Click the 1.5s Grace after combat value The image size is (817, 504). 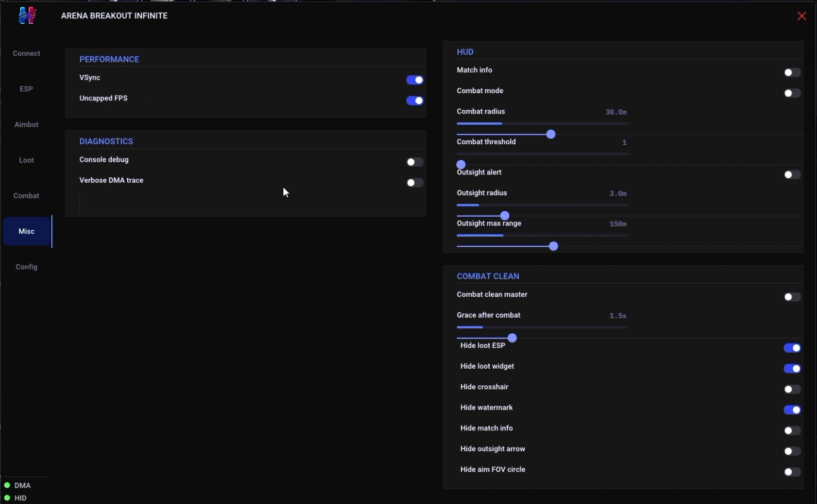click(x=618, y=316)
